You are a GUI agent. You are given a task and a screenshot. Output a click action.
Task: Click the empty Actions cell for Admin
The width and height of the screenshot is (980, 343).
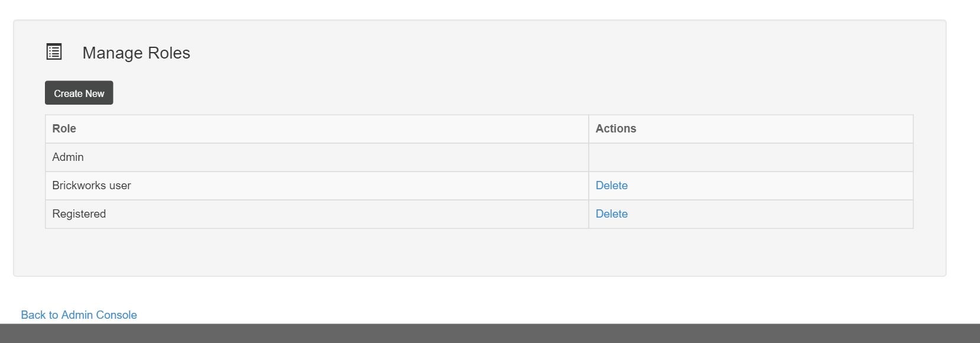click(x=751, y=157)
